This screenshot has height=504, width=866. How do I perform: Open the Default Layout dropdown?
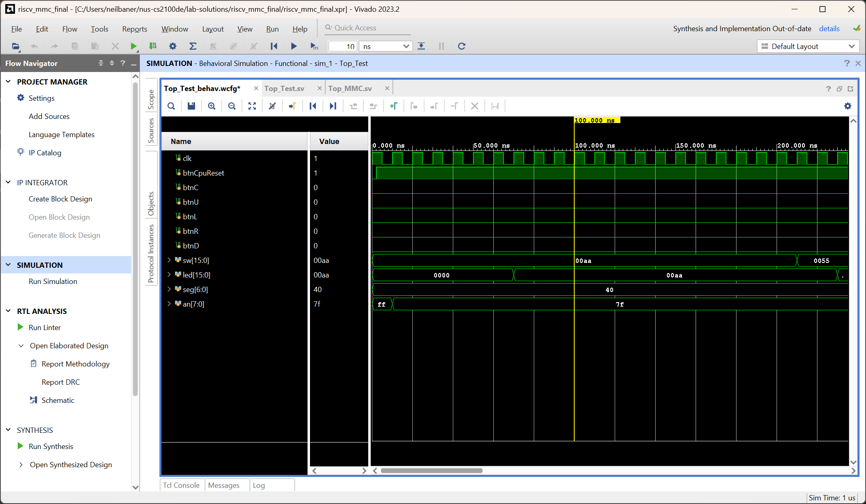[x=808, y=46]
